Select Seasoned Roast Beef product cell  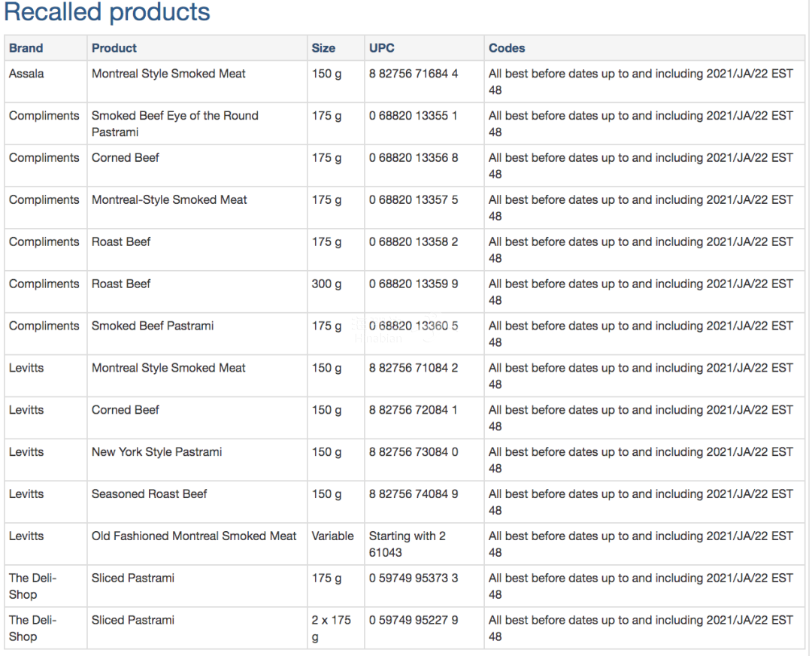149,494
